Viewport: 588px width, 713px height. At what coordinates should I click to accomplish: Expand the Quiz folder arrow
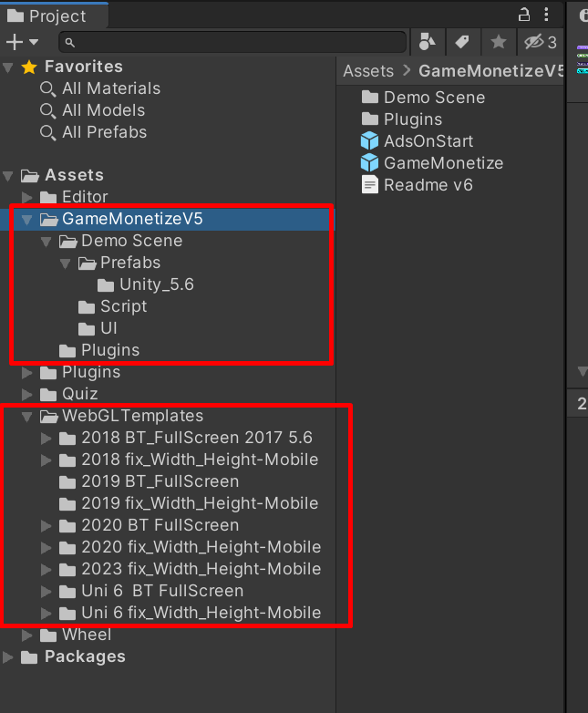click(x=27, y=394)
